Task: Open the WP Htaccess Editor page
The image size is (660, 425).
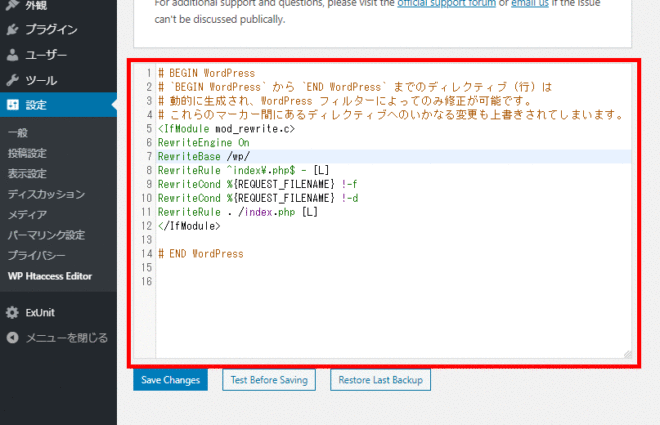Action: pyautogui.click(x=50, y=276)
